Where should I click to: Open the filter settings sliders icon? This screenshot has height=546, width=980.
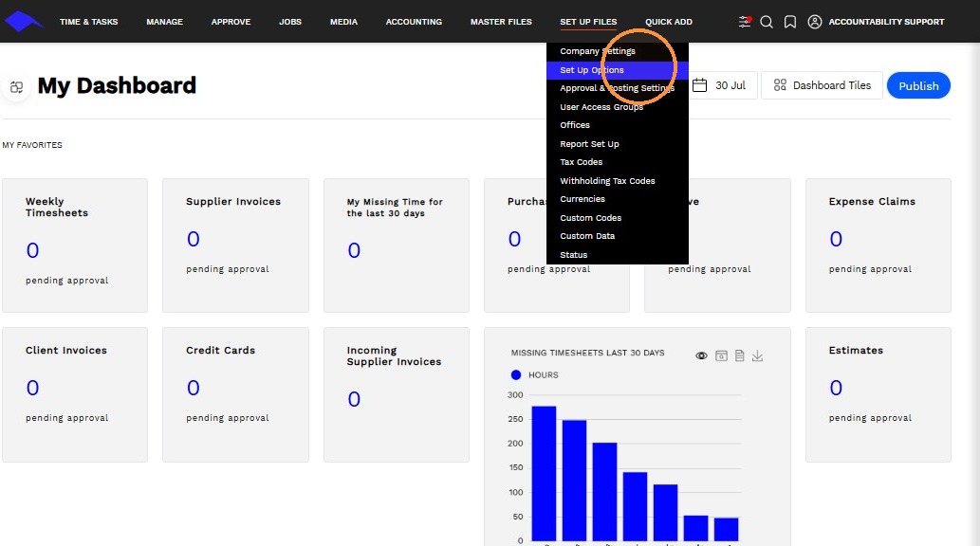tap(744, 22)
